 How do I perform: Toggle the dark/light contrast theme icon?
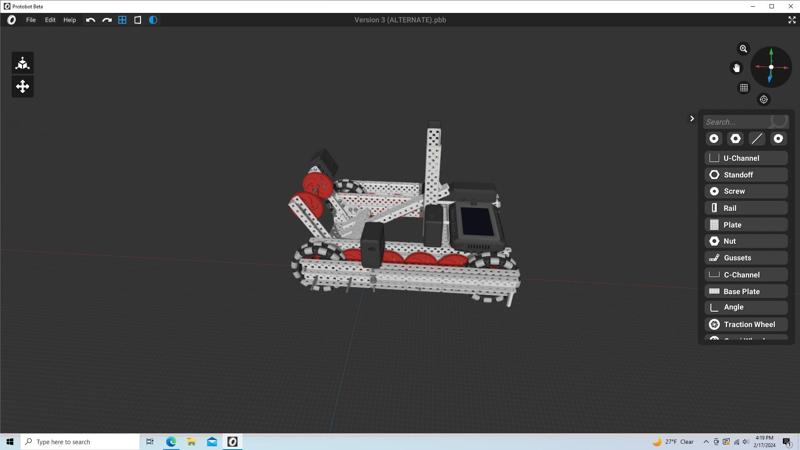click(153, 20)
